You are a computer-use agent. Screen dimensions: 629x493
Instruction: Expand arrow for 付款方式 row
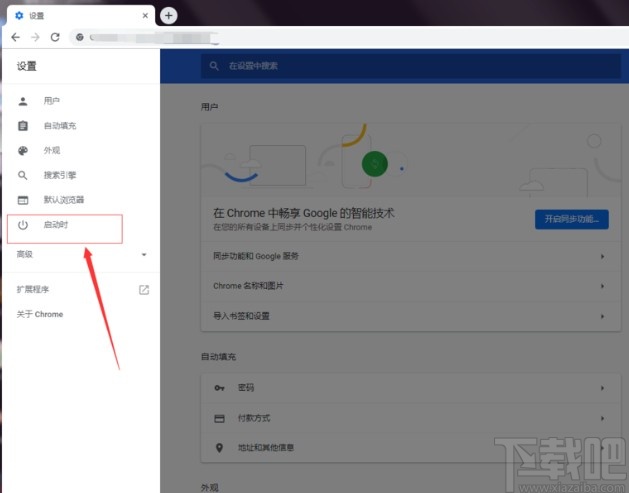pyautogui.click(x=602, y=418)
